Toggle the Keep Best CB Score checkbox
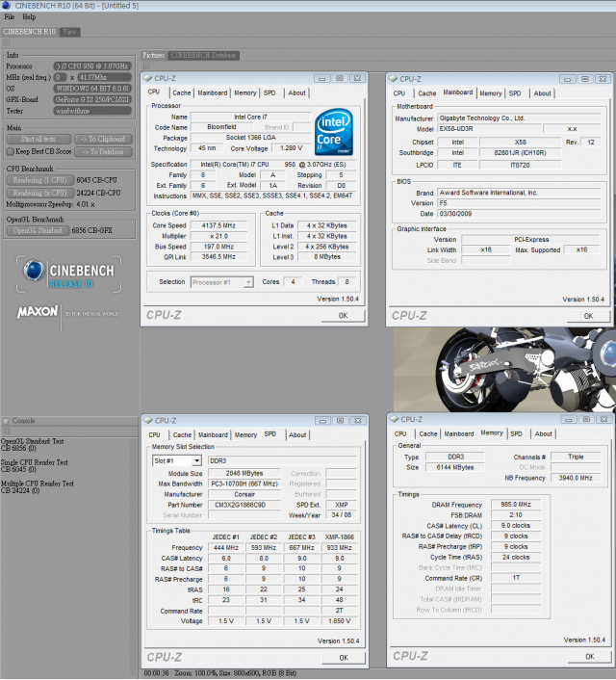The width and height of the screenshot is (616, 680). (11, 152)
